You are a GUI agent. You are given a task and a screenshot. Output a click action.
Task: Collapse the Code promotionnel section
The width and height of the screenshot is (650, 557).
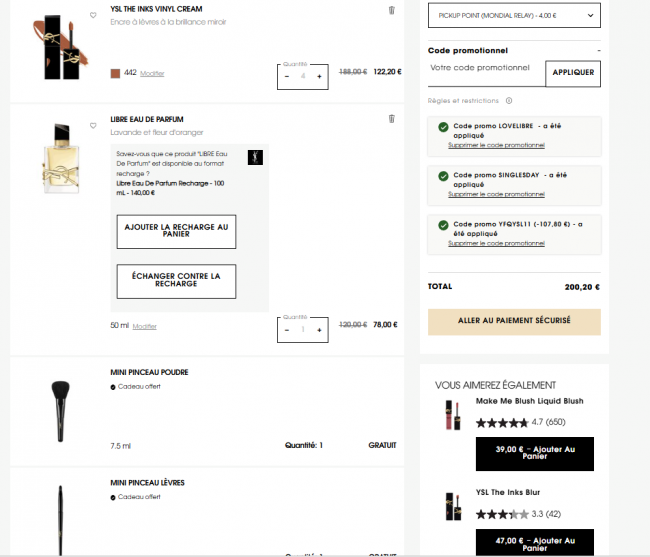[598, 49]
